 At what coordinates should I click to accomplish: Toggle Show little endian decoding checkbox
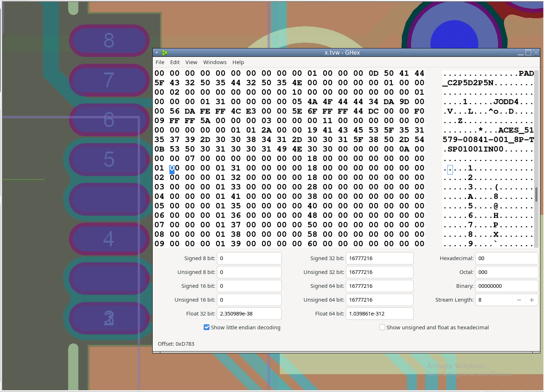click(x=207, y=328)
